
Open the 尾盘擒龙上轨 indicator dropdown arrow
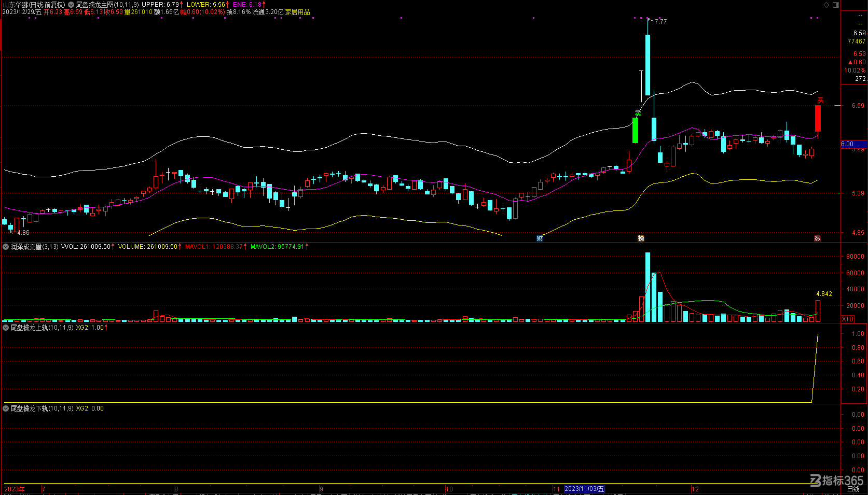click(6, 328)
